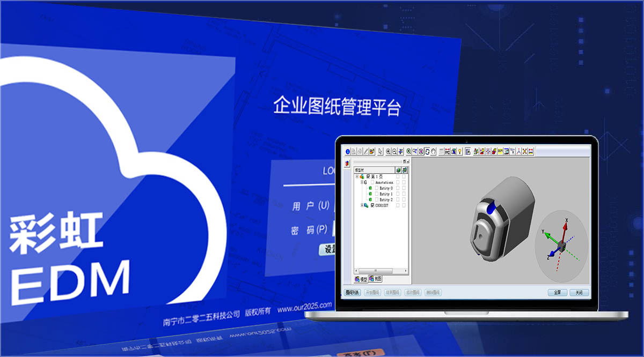Click the 开始圈阅 button
644x357 pixels.
click(372, 293)
